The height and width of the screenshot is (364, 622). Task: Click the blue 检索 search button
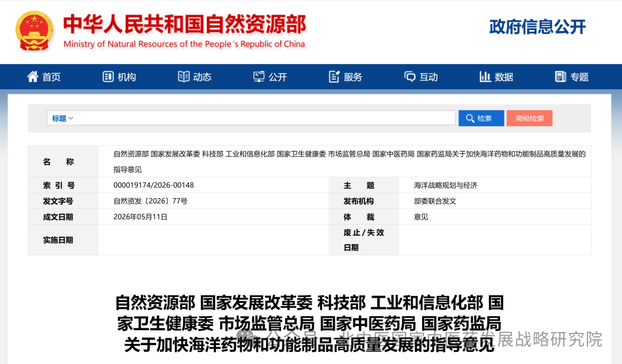[481, 118]
